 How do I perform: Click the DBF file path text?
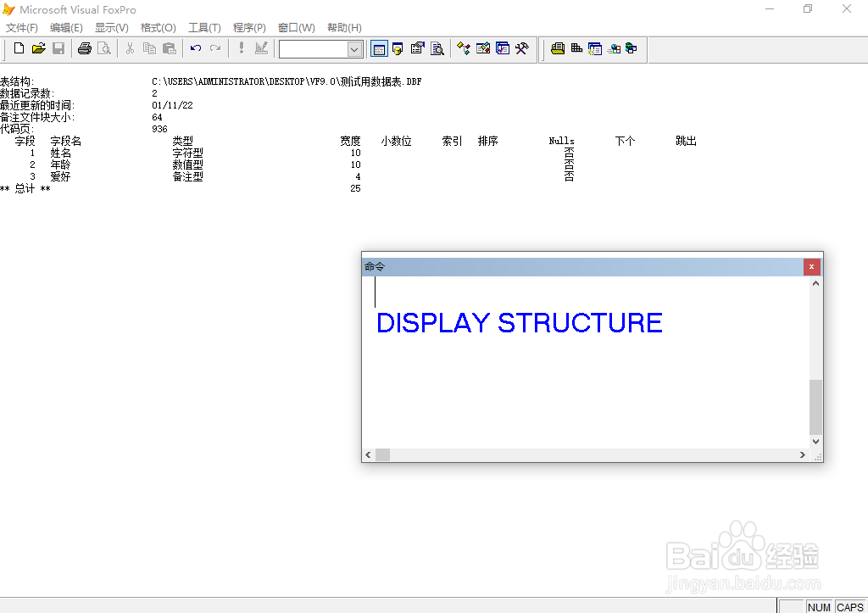click(x=287, y=81)
